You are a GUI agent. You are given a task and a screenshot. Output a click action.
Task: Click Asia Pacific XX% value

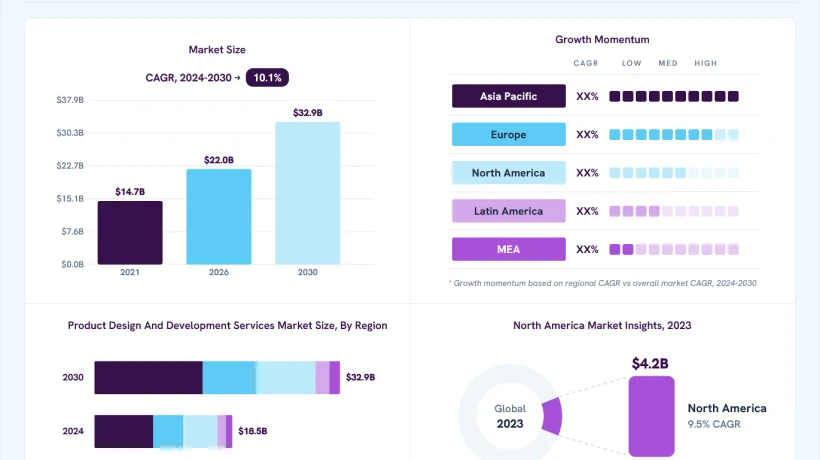coord(587,96)
